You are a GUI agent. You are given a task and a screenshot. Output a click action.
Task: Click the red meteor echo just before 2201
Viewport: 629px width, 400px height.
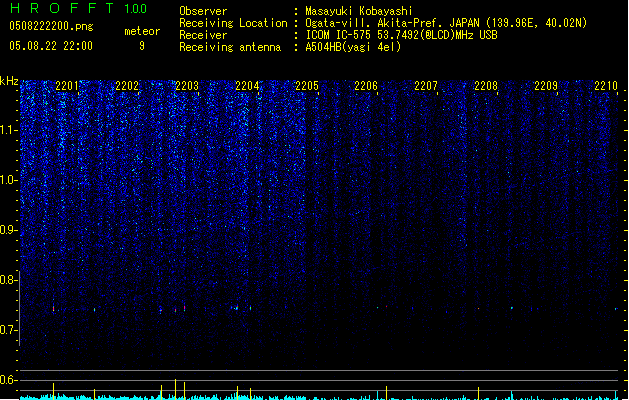click(x=53, y=309)
